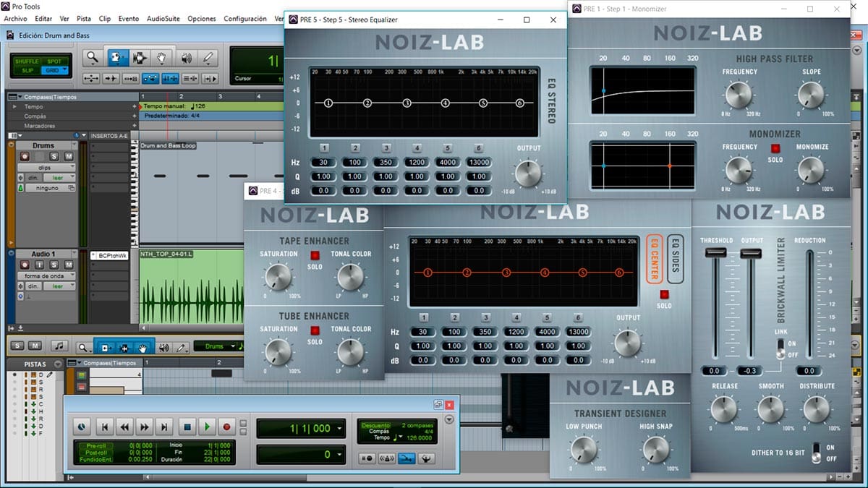This screenshot has height=488, width=868.
Task: Open Transport main counter 1|1|000 dropdown
Action: coord(340,428)
